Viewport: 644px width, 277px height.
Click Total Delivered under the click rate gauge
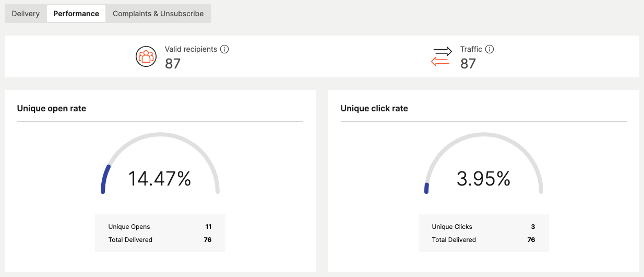[x=454, y=240]
